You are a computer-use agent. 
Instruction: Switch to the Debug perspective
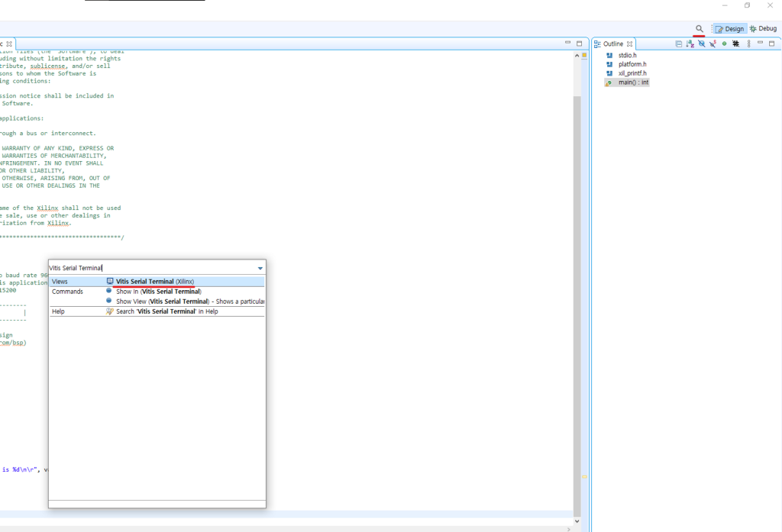(763, 29)
